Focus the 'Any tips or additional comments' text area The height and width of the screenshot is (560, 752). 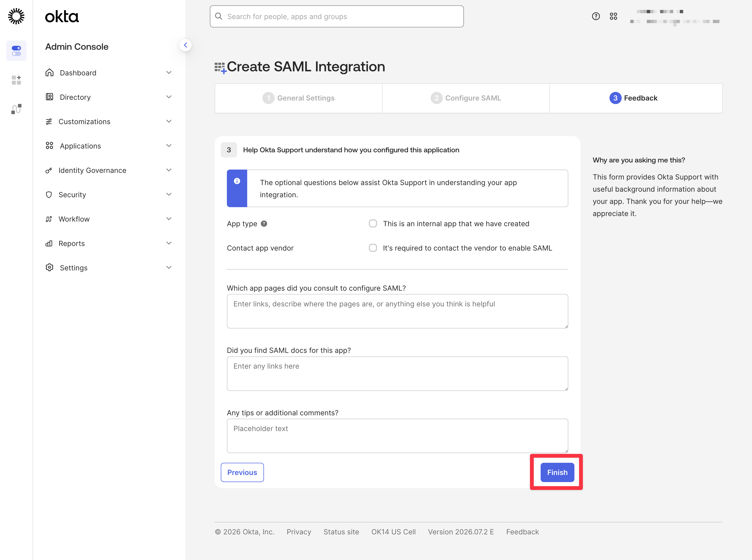coord(397,436)
